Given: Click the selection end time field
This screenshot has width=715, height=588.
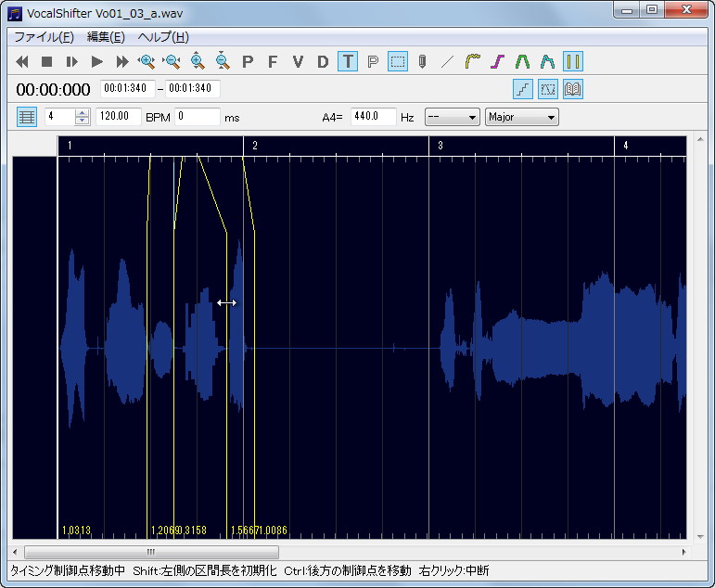Looking at the screenshot, I should (193, 88).
